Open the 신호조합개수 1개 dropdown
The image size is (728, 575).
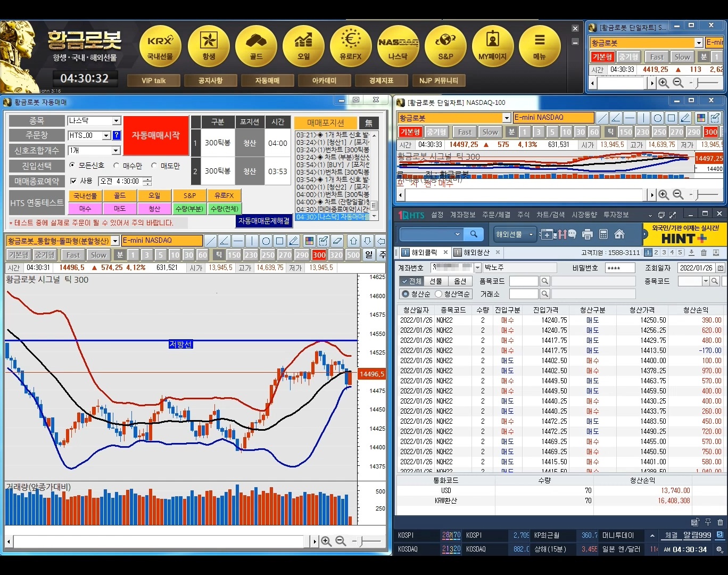pyautogui.click(x=117, y=151)
